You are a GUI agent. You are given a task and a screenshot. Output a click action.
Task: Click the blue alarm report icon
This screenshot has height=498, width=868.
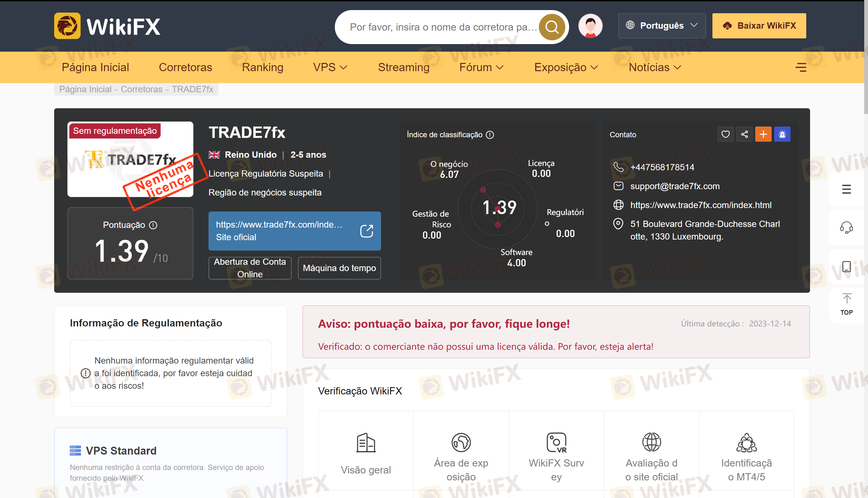(782, 134)
